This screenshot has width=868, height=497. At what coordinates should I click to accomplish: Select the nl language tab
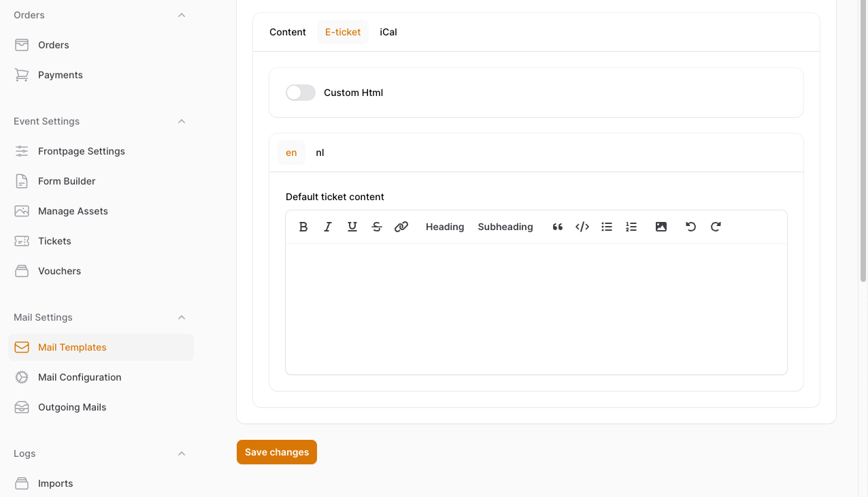(320, 153)
